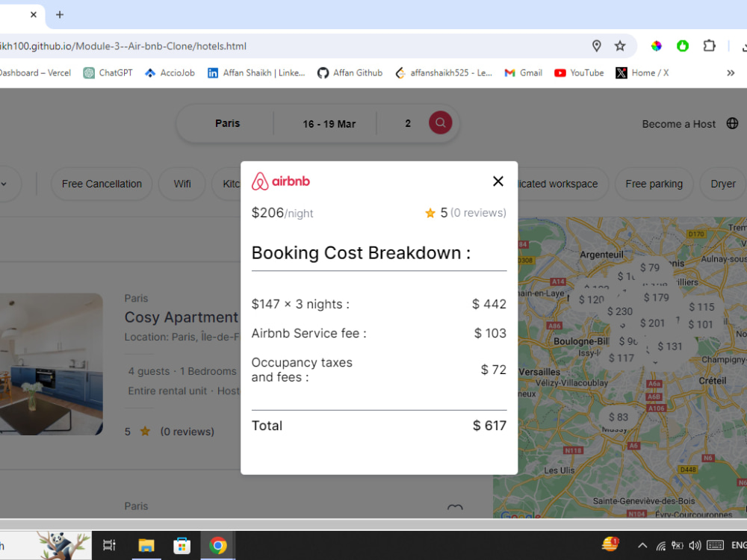
Task: Click the panda search highlight icon
Action: pos(63,546)
